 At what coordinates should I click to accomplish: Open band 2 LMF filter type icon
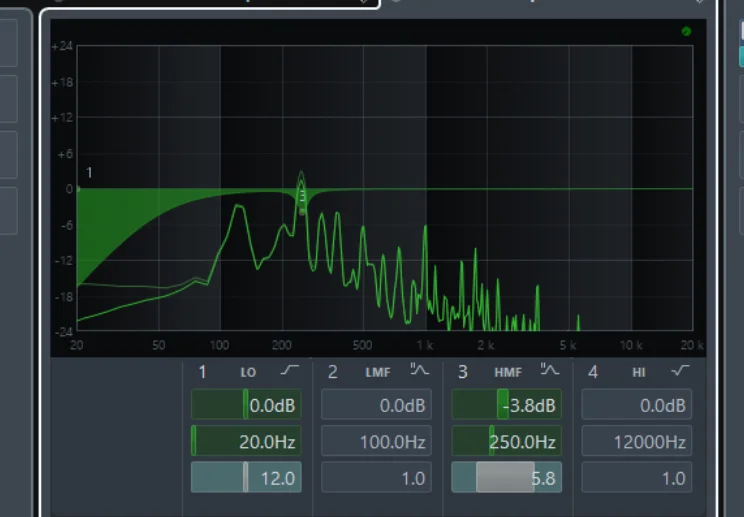click(419, 369)
